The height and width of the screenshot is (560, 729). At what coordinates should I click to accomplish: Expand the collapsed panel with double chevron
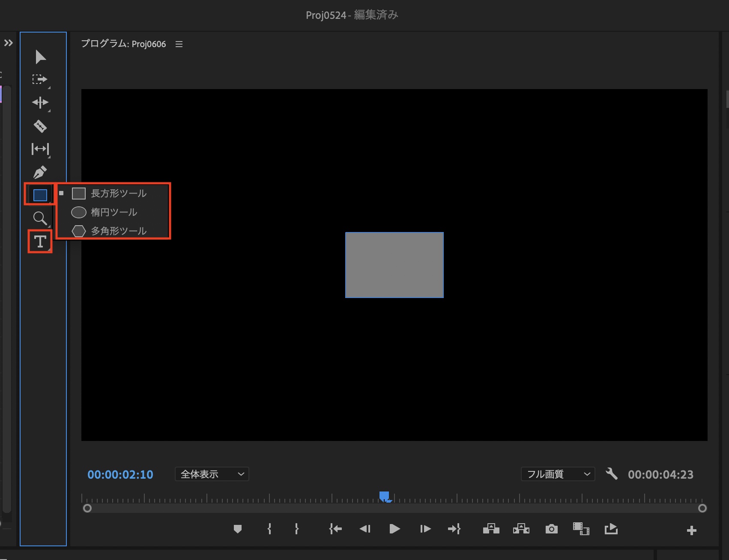pos(9,43)
